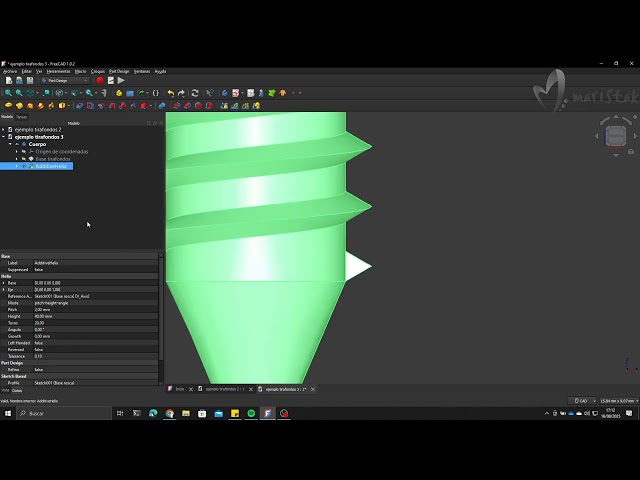Click the Refine false value
Viewport: 640px width, 480px height.
click(x=38, y=370)
